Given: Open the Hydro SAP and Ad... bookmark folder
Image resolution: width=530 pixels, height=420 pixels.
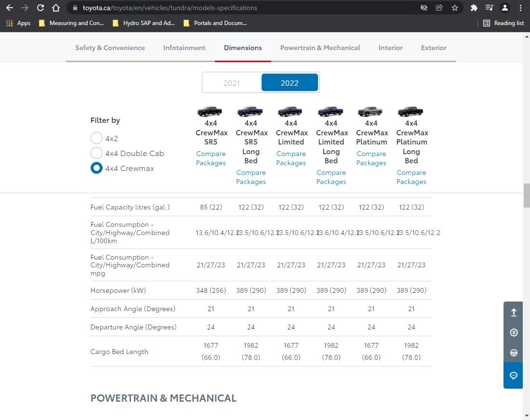Looking at the screenshot, I should click(144, 23).
